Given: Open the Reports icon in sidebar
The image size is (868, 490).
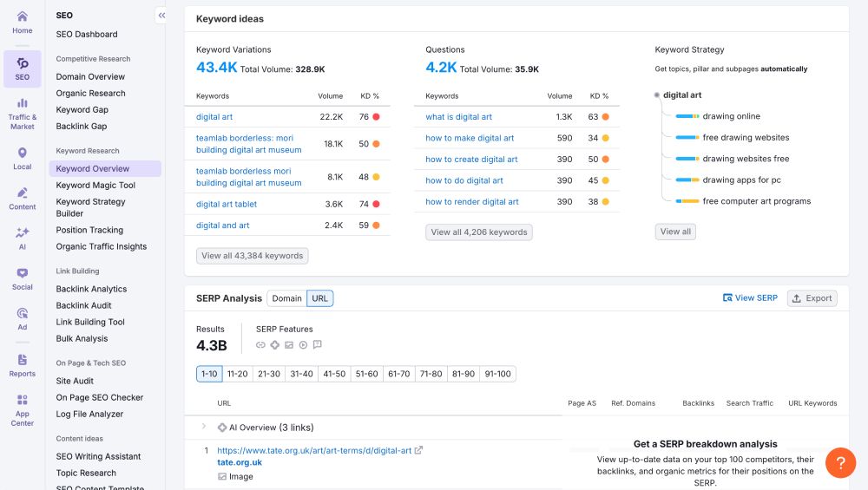Looking at the screenshot, I should 23,360.
